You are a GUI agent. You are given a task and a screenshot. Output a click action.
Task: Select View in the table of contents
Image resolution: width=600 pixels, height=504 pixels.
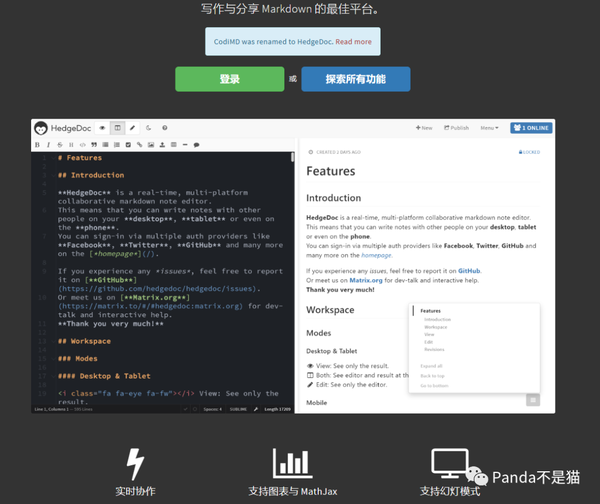(429, 334)
